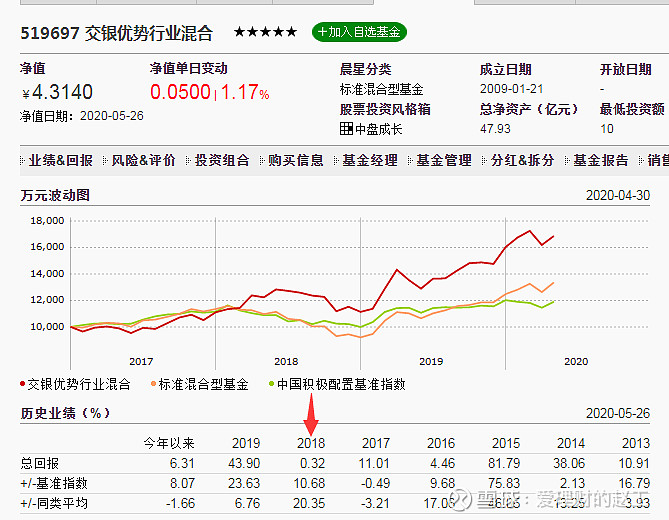Click the 2018 column header in table
669x520 pixels.
click(x=311, y=443)
